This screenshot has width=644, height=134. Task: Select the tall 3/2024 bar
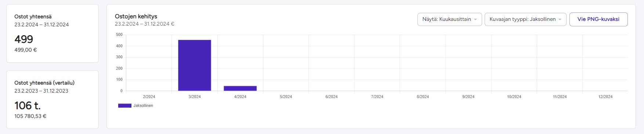tap(195, 65)
